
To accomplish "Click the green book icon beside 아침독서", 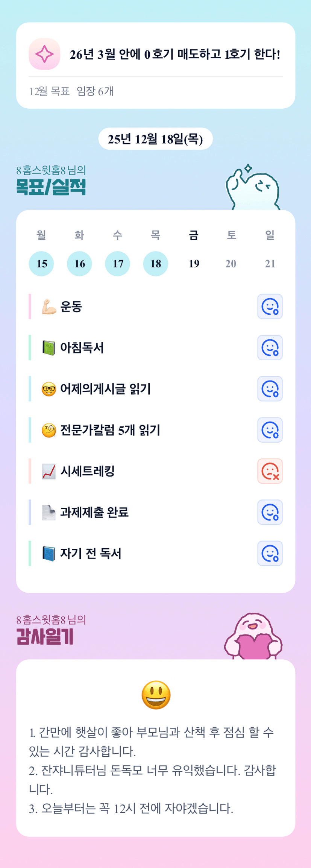I will 49,348.
